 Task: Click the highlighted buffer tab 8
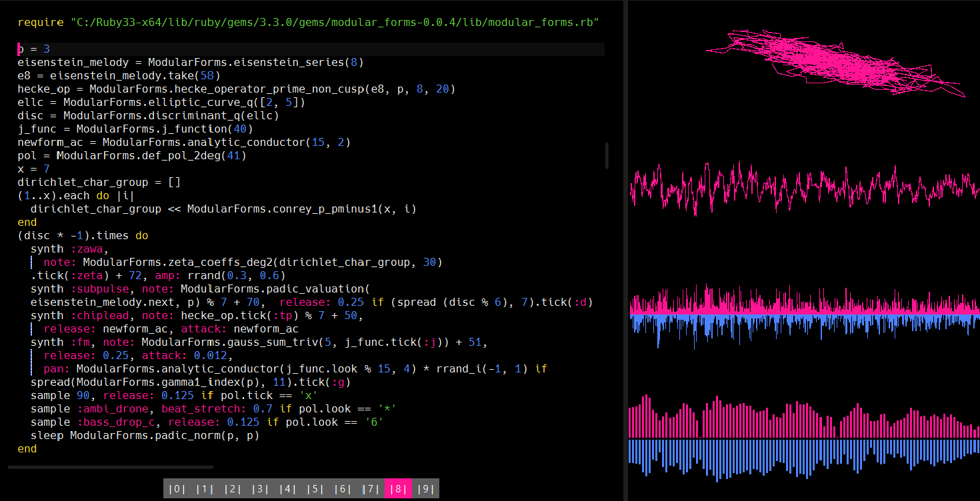398,489
